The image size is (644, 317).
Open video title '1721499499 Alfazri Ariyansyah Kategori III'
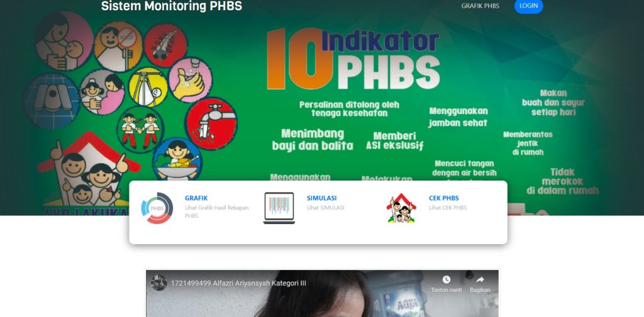[x=238, y=283]
